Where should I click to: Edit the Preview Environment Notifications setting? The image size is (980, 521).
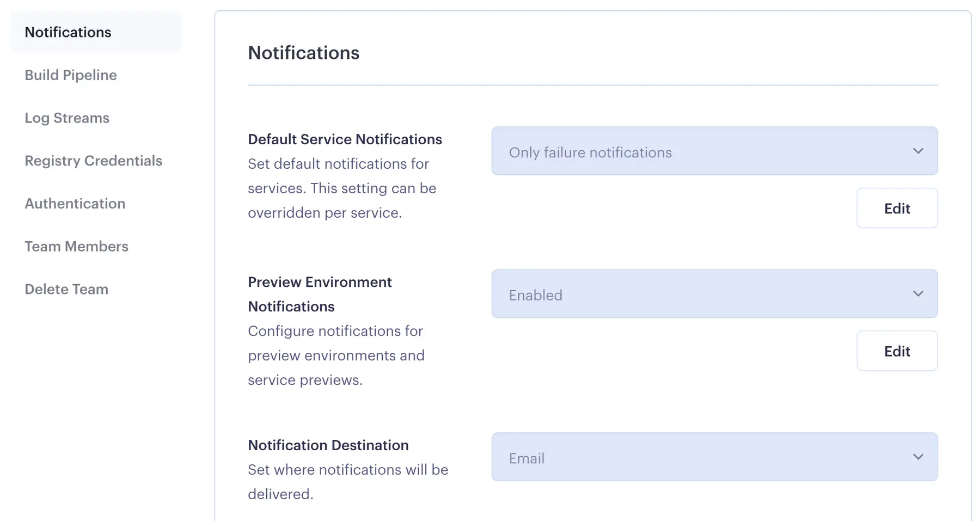click(897, 351)
